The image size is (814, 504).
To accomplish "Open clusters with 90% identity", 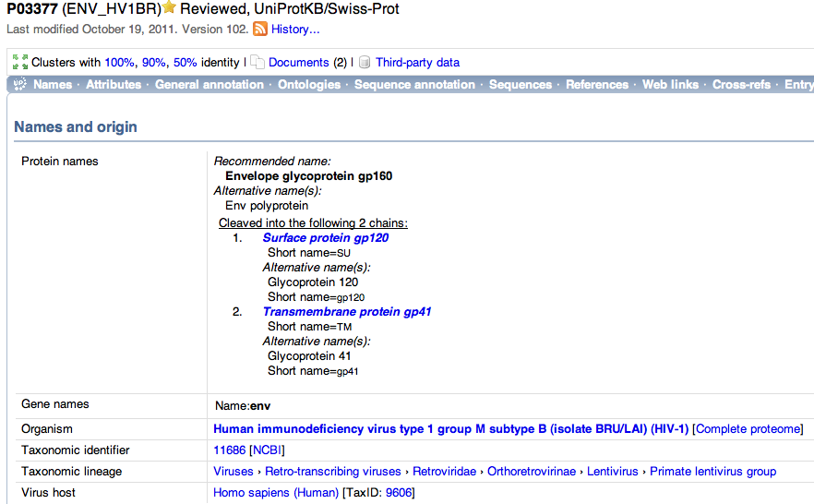I will 154,63.
